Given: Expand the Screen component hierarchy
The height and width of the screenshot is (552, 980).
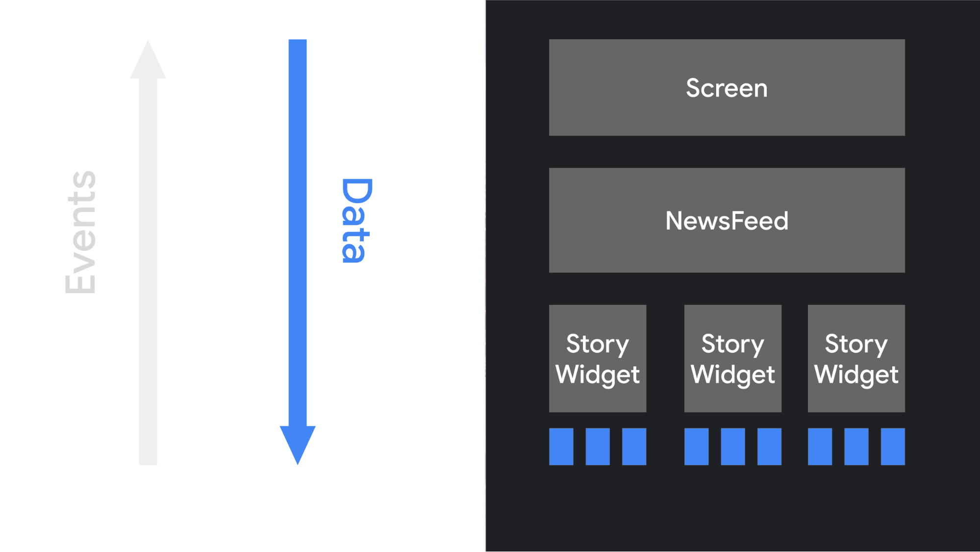Looking at the screenshot, I should pyautogui.click(x=726, y=87).
